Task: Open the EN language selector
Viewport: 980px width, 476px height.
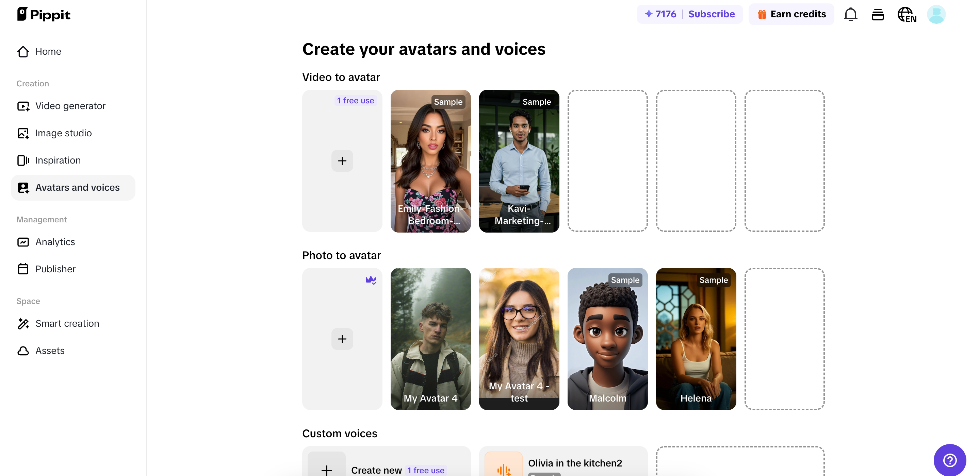Action: click(x=906, y=14)
